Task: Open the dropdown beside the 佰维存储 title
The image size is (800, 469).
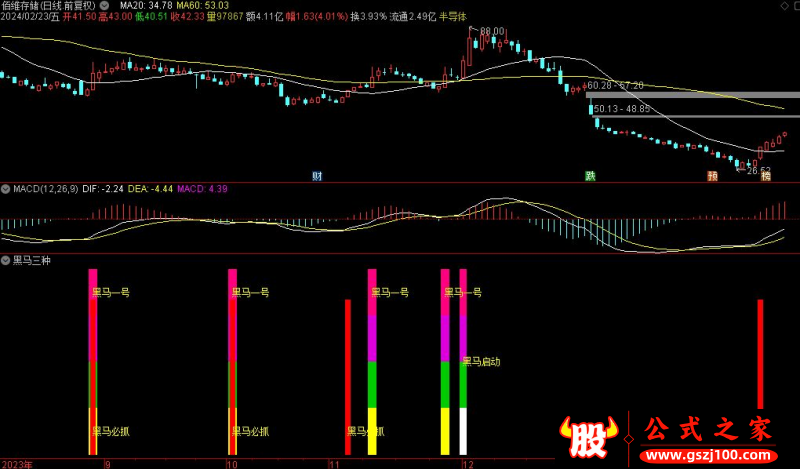Action: coord(105,5)
